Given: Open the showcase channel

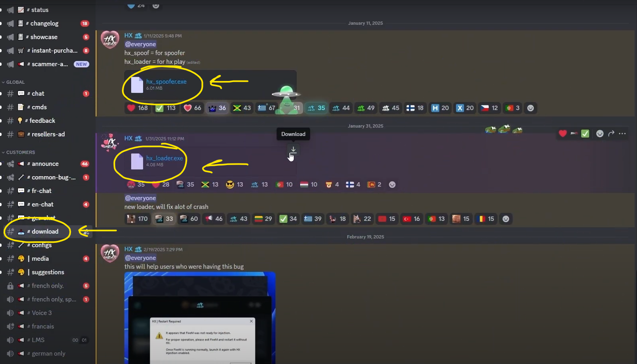Looking at the screenshot, I should tap(47, 37).
